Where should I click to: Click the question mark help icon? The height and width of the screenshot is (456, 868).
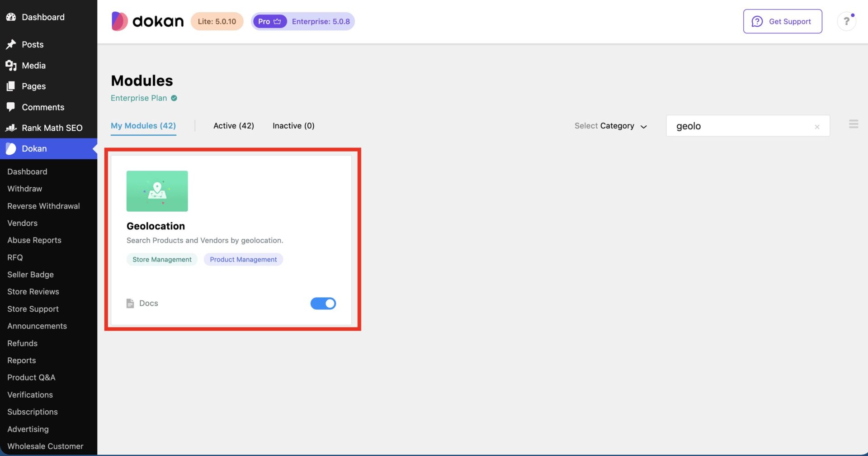[x=846, y=21]
